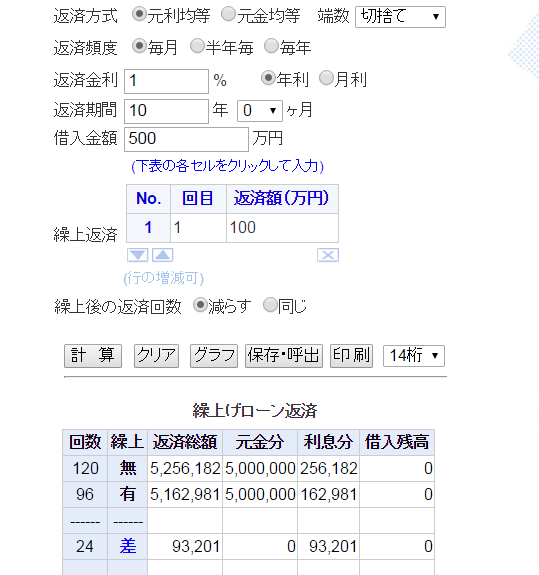Open the グラフ view
Image resolution: width=539 pixels, height=575 pixels.
214,356
